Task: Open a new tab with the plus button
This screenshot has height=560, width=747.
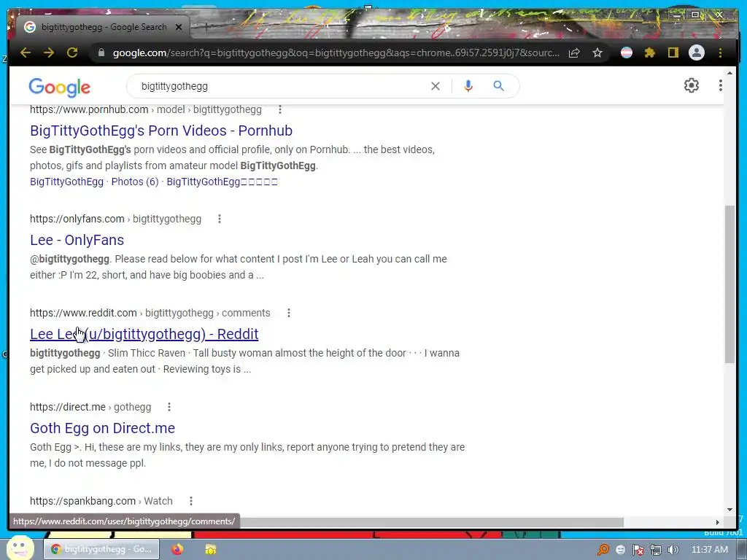Action: click(x=206, y=27)
